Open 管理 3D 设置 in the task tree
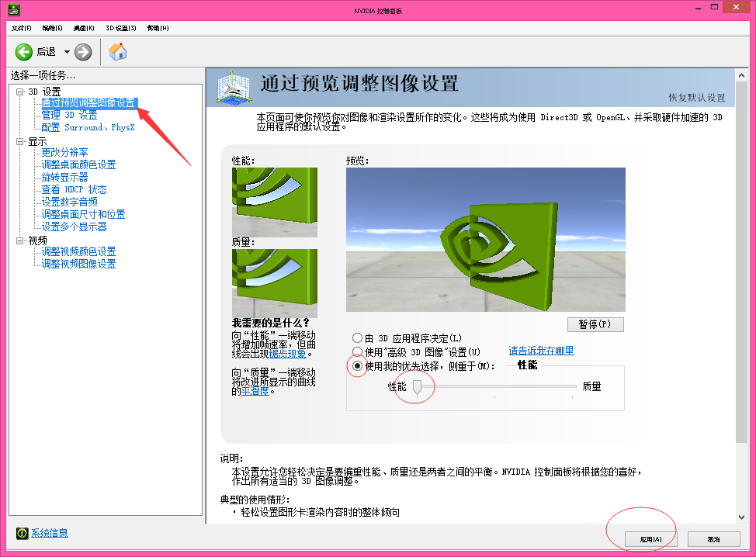 69,115
